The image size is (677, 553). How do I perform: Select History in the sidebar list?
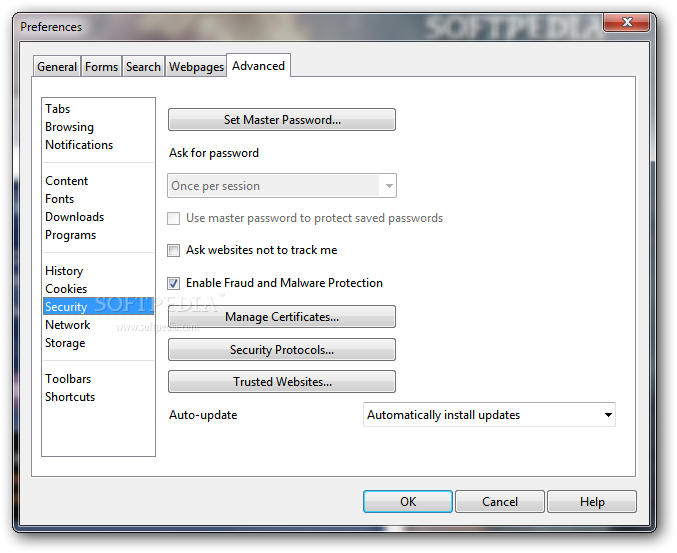(x=98, y=271)
